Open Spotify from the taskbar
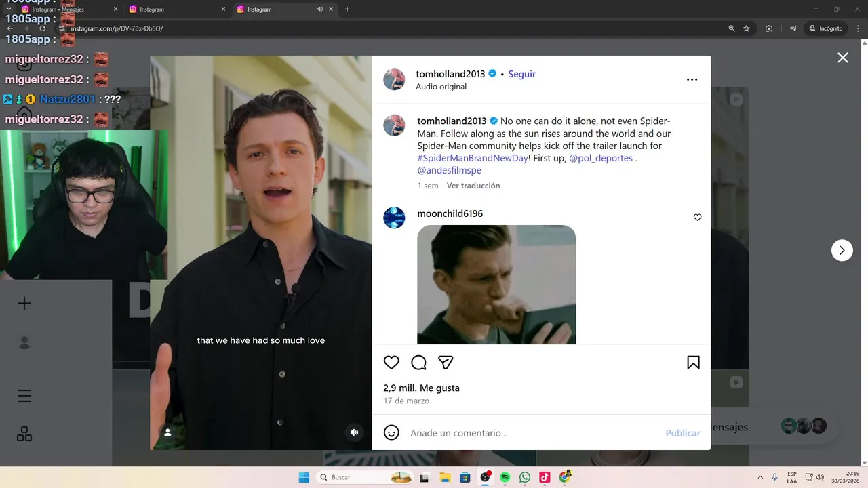This screenshot has height=488, width=868. (505, 477)
